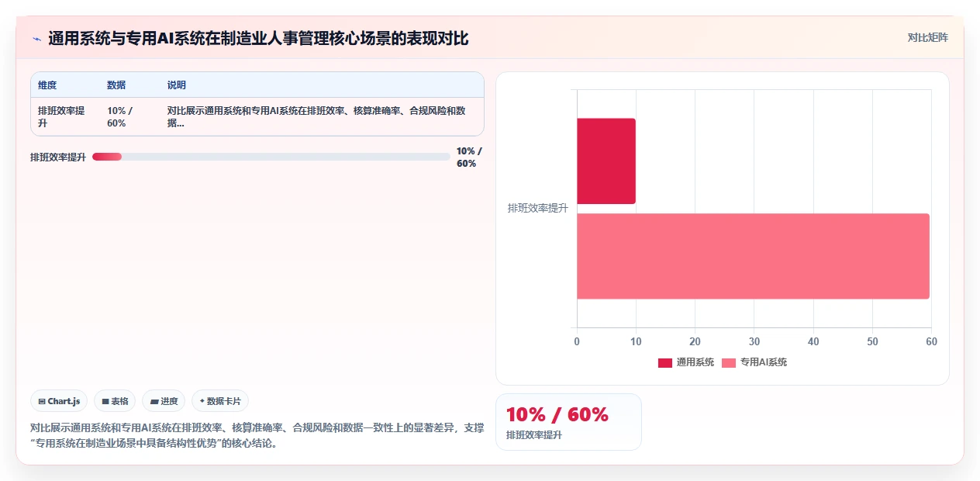This screenshot has height=481, width=980.
Task: Click the Chart.js tag chip
Action: tap(59, 401)
